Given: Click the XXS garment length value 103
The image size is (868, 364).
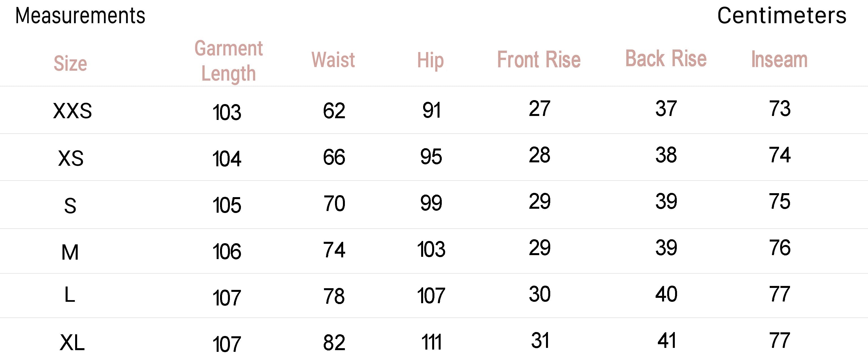Looking at the screenshot, I should tap(227, 112).
